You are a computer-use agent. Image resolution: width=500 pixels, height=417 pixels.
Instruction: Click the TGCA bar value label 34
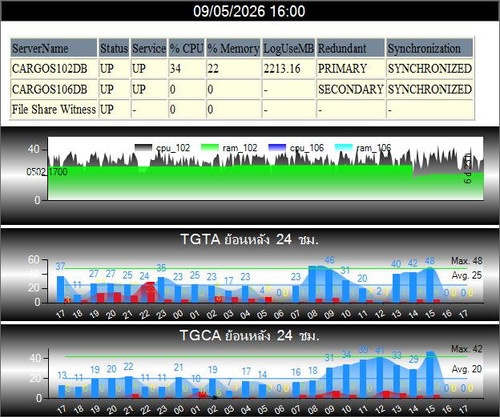(x=347, y=355)
